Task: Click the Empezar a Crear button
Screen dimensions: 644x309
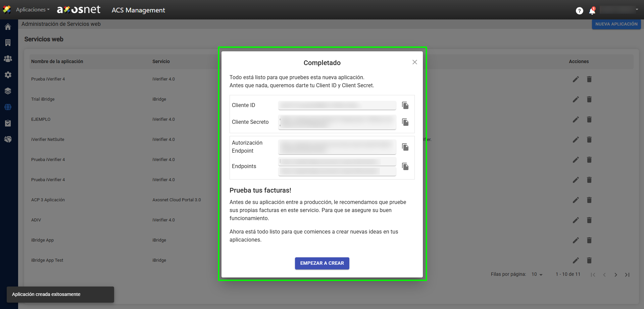Action: click(x=322, y=263)
